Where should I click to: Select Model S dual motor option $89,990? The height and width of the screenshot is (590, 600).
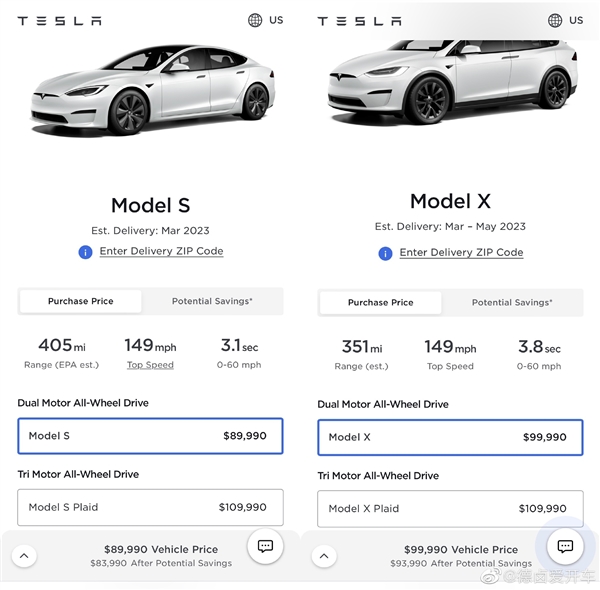[x=150, y=436]
